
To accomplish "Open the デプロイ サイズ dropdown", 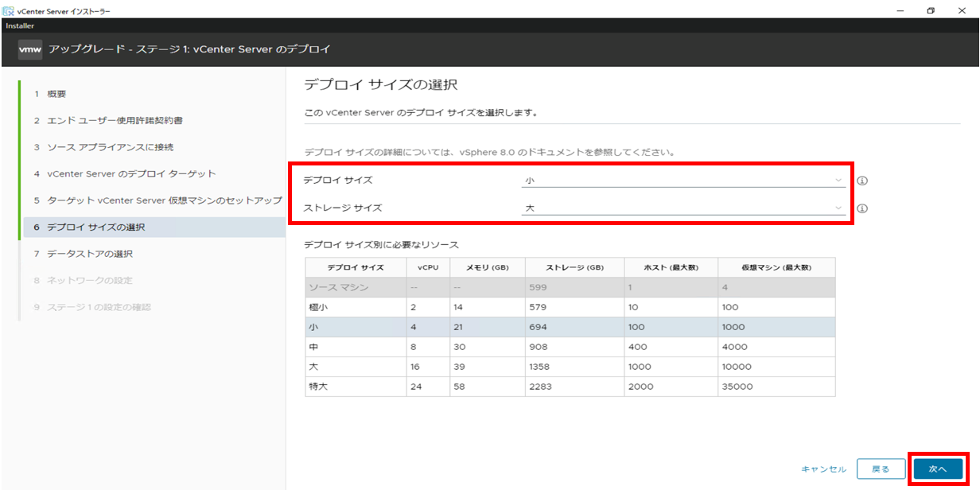I will 683,181.
